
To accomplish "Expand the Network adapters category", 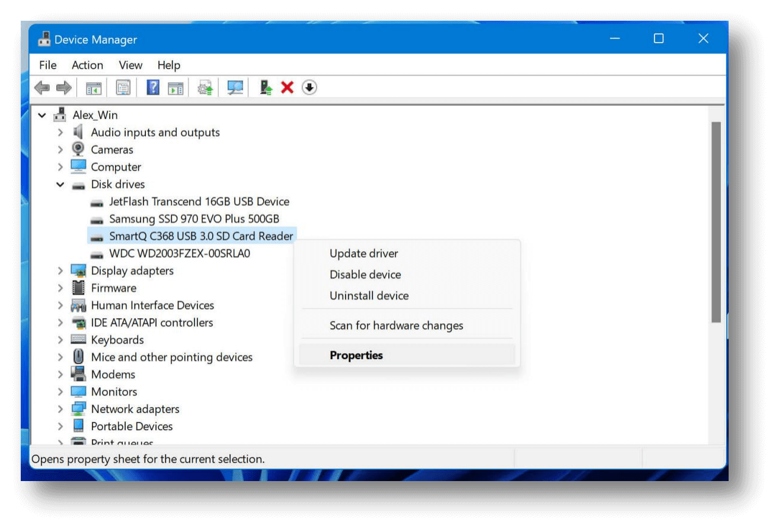I will click(x=60, y=409).
